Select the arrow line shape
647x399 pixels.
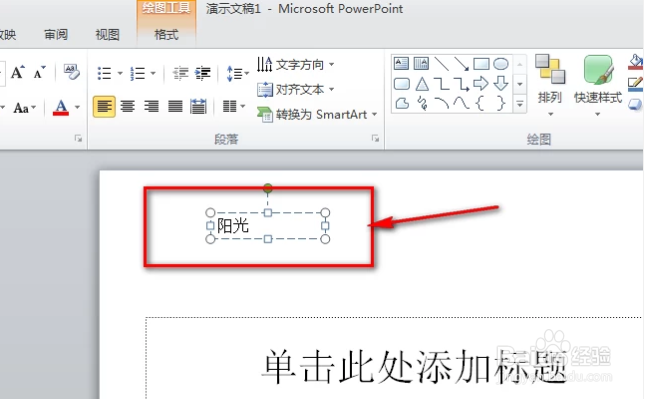tap(461, 64)
